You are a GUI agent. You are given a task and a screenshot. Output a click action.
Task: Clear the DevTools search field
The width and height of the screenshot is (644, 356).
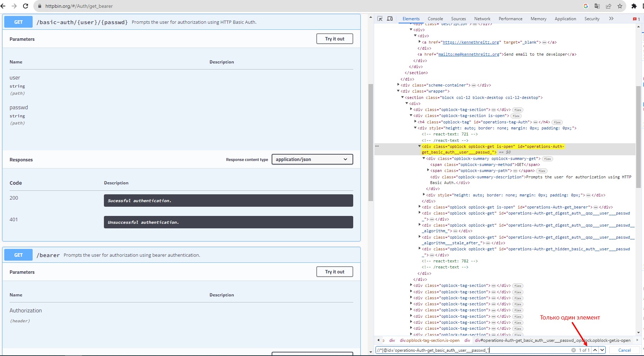(x=573, y=350)
